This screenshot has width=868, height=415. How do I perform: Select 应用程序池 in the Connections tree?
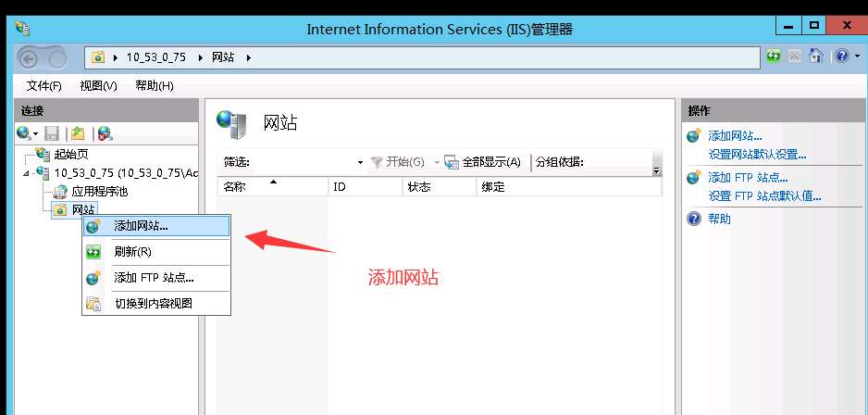[x=99, y=192]
